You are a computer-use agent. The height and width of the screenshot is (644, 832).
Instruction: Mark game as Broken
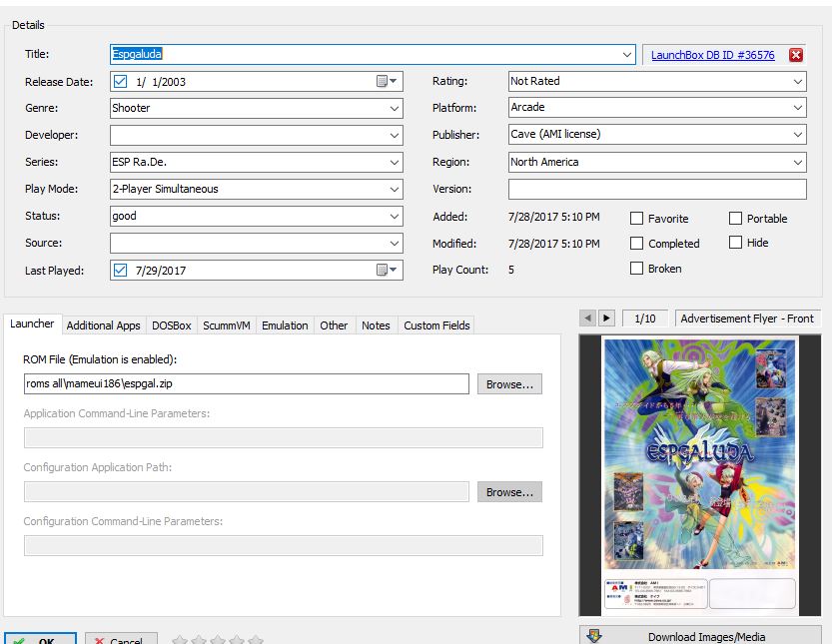pos(636,268)
